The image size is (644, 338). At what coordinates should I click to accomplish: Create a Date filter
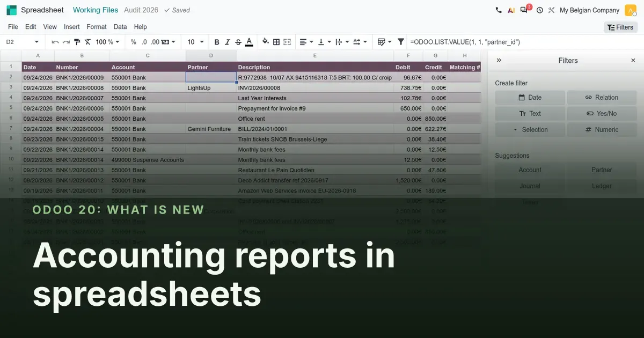coord(530,98)
